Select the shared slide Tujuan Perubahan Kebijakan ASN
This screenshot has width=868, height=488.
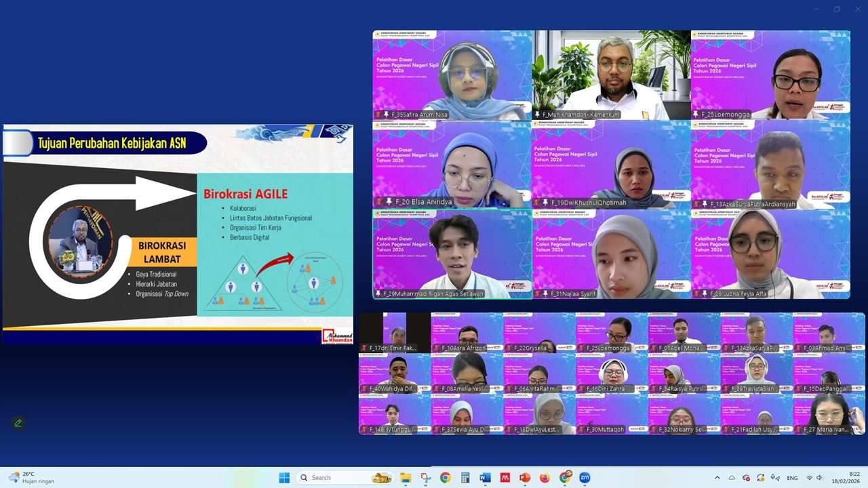[178, 234]
